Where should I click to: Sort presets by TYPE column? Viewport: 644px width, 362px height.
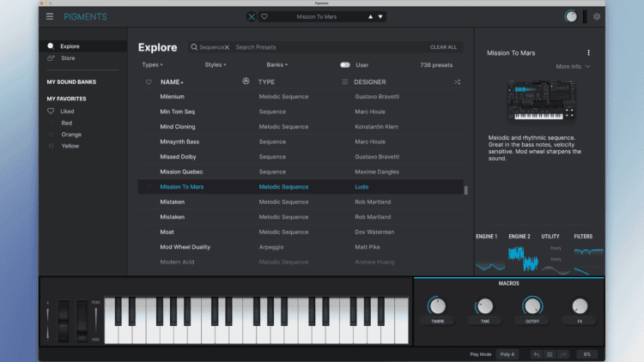[x=266, y=82]
